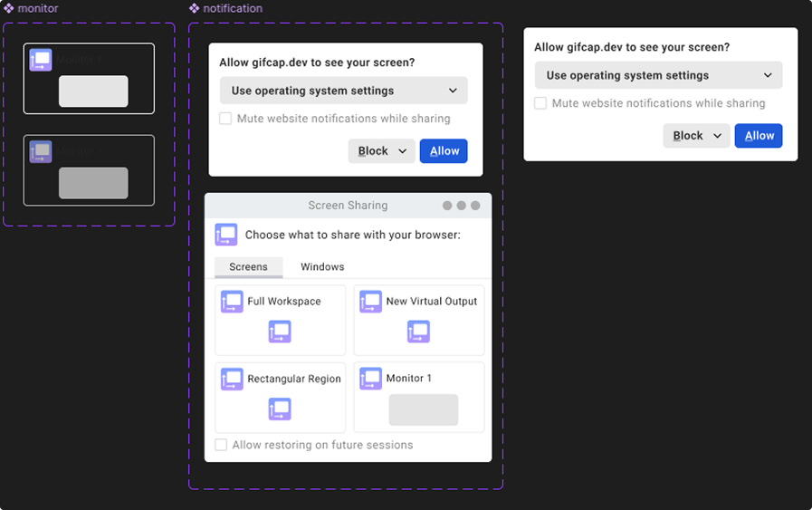Select the white preview thumbnail in the monitor component
Screen dimensions: 812x510
(93, 91)
